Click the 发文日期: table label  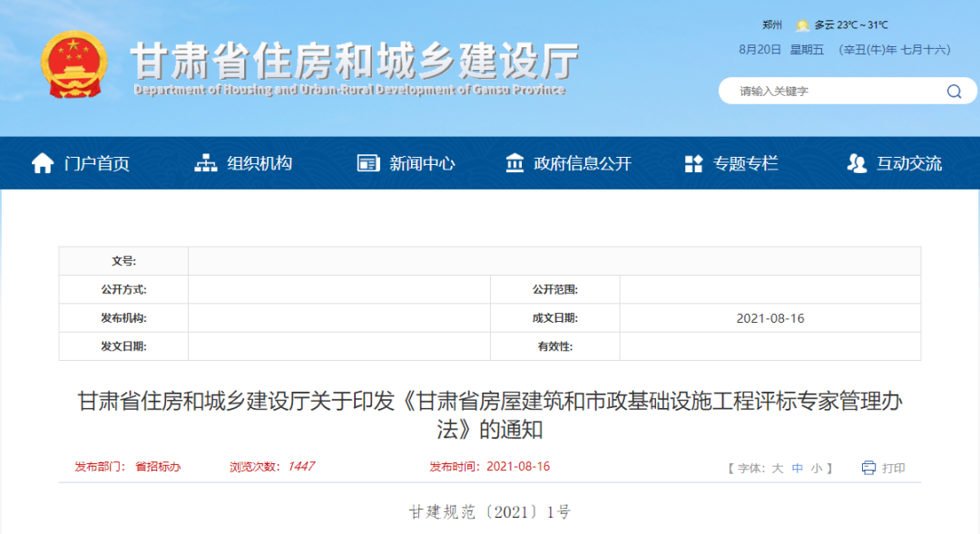[123, 346]
